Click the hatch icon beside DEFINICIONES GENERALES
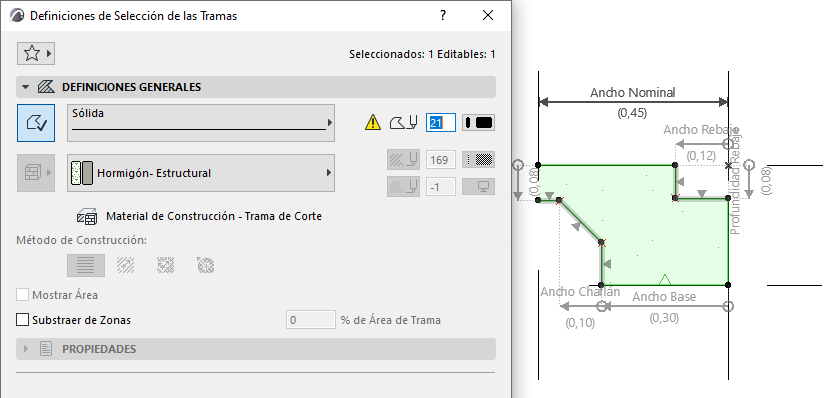Viewport: 833px width, 398px height. point(46,87)
